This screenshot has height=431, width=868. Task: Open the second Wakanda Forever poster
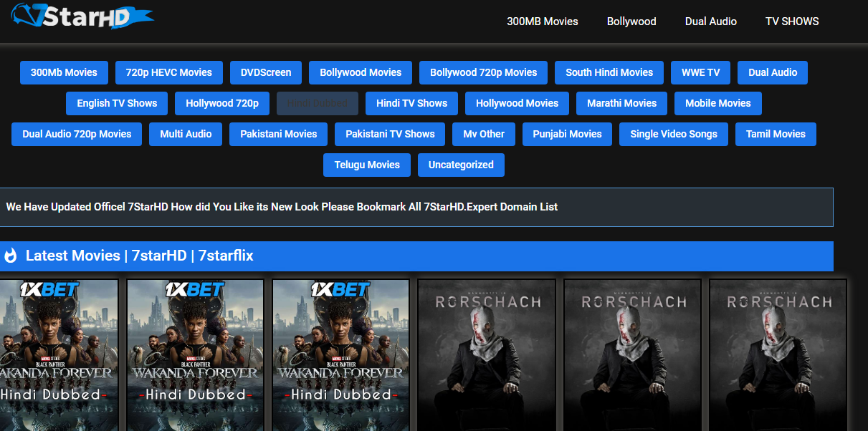click(x=195, y=355)
